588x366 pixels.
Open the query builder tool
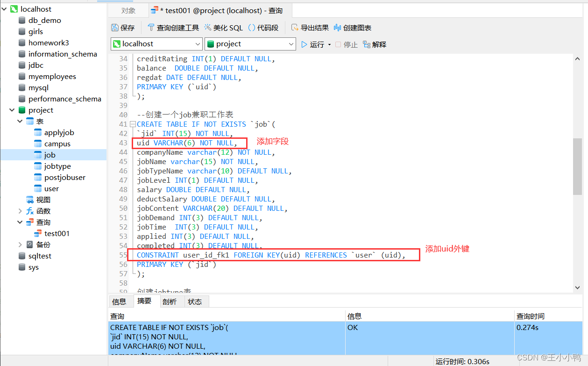click(x=173, y=28)
